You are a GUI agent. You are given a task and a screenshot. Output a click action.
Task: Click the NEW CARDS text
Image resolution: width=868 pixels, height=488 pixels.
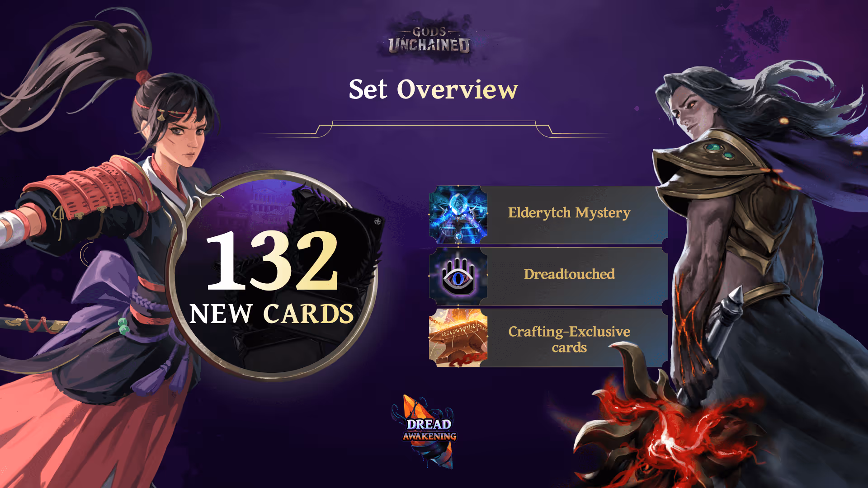(x=271, y=314)
